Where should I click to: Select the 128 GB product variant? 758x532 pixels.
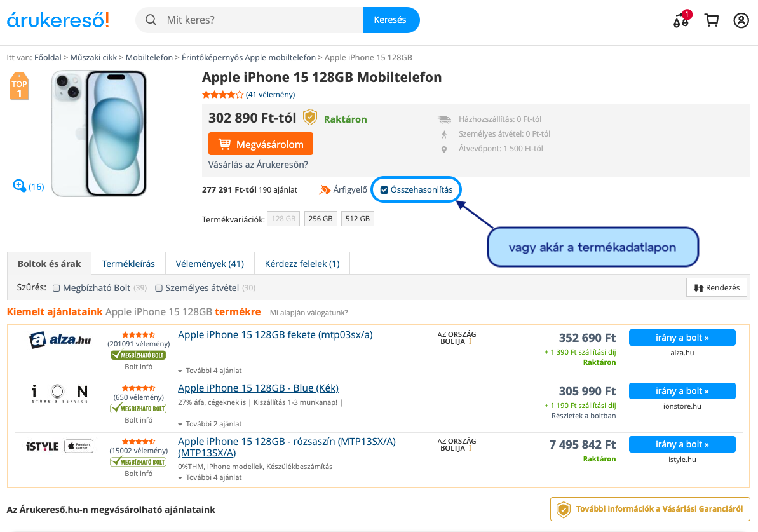pos(283,219)
